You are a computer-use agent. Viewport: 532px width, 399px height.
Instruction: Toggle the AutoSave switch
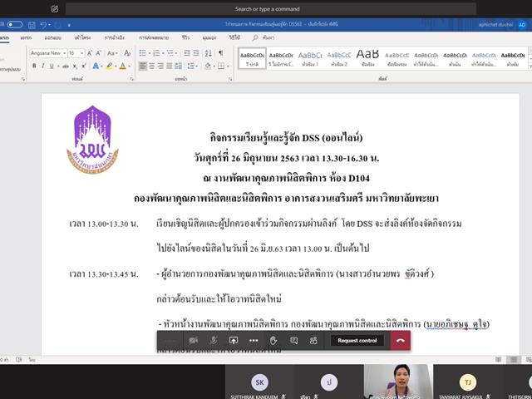pyautogui.click(x=15, y=25)
